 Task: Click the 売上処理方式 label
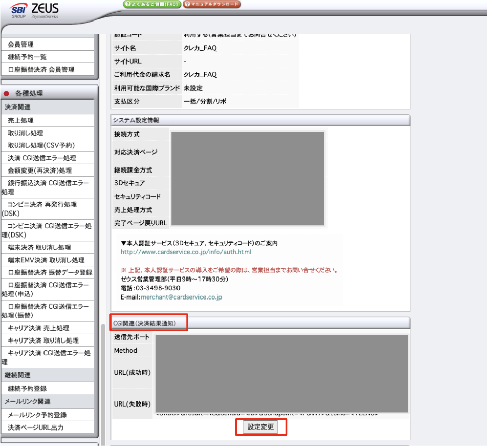tap(133, 210)
